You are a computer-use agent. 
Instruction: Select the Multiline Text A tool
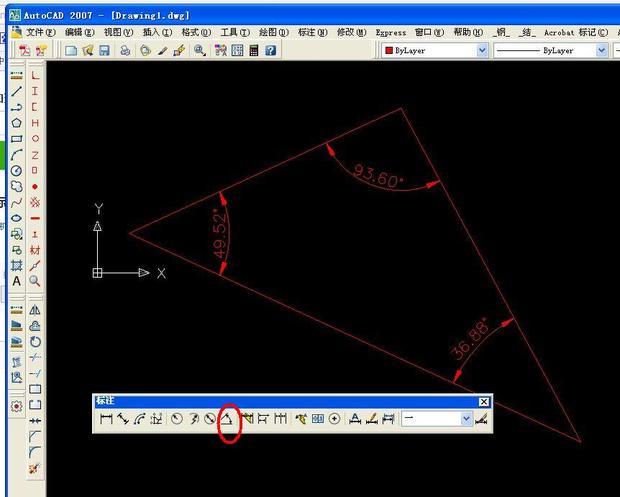point(16,281)
